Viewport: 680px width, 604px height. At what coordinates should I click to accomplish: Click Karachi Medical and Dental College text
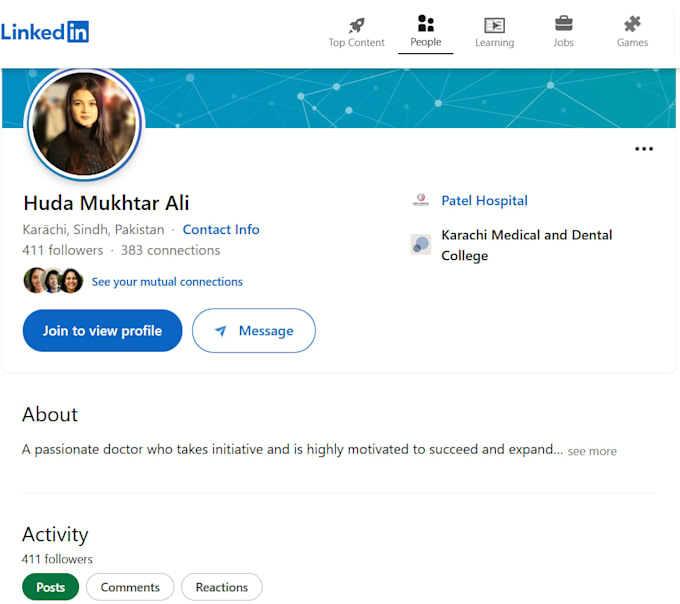click(526, 245)
